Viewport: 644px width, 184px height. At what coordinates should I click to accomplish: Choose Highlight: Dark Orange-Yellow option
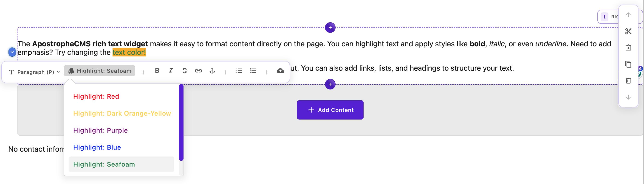click(x=121, y=113)
